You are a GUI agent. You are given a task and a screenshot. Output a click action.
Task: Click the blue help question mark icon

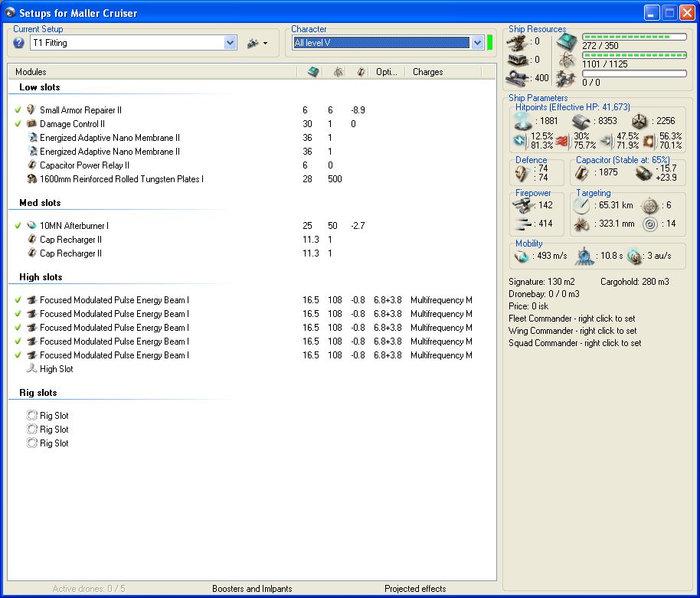coord(18,43)
